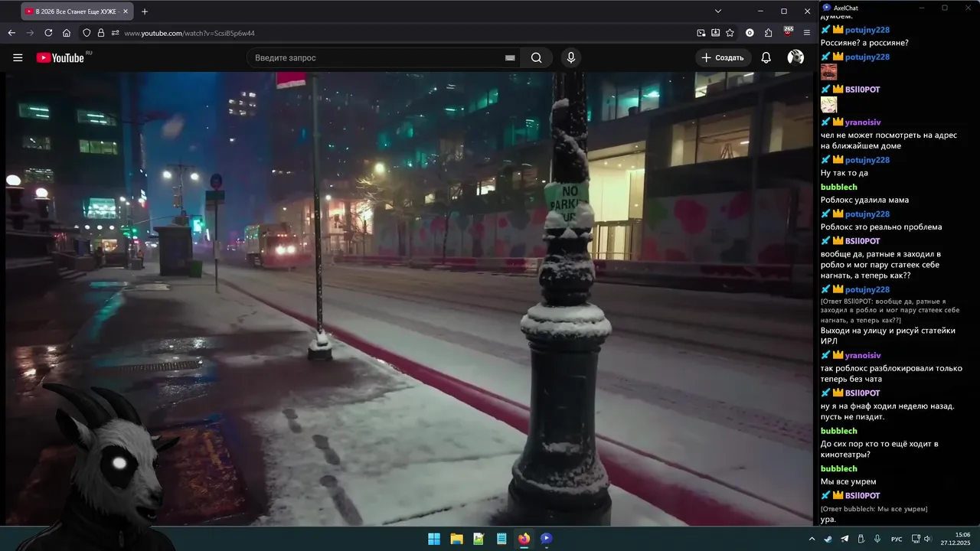980x551 pixels.
Task: Select the 'В 2026 Все Станет Еще ХУЖЕ' tab
Action: point(76,11)
